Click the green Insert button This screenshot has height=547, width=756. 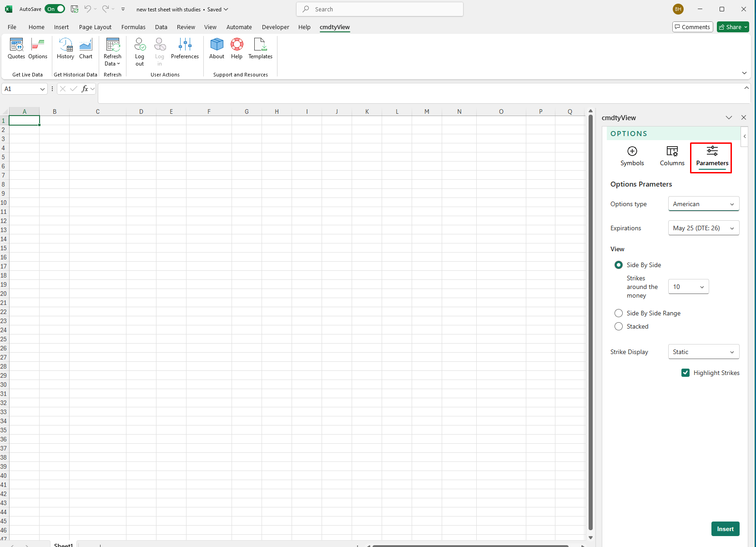(x=725, y=529)
